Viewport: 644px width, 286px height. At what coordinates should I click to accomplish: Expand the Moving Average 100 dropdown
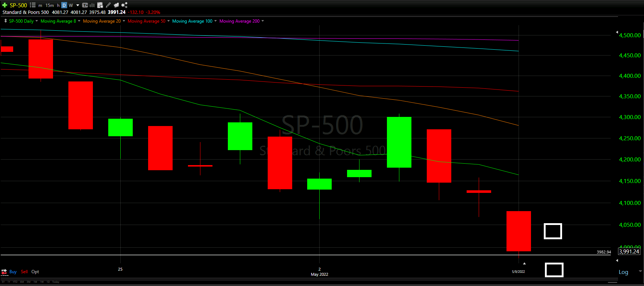pos(215,21)
